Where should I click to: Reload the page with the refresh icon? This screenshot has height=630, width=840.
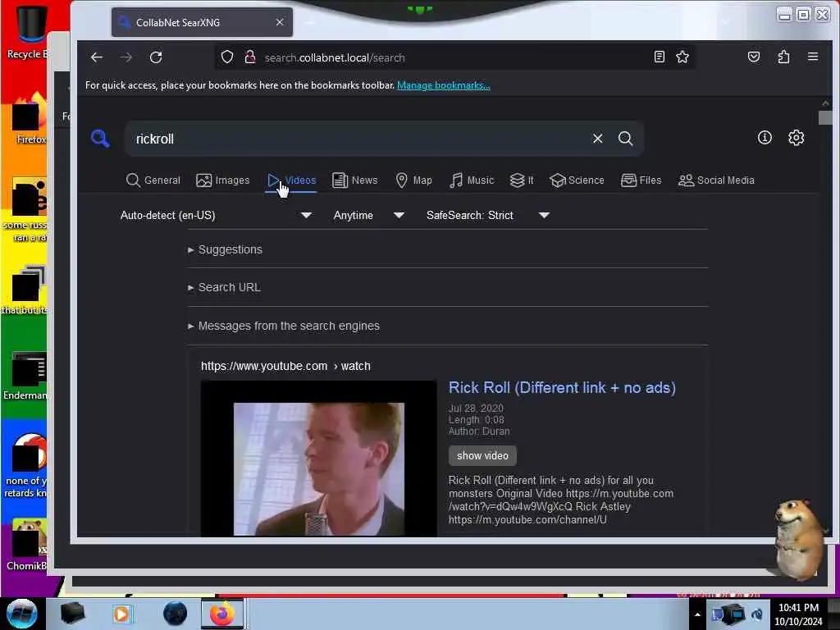tap(156, 57)
